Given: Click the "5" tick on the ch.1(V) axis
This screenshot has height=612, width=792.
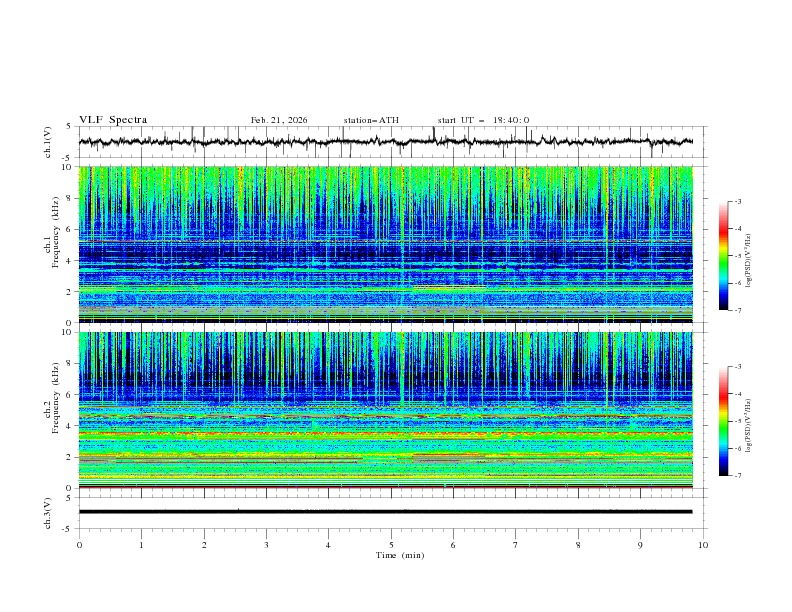Looking at the screenshot, I should tap(70, 127).
